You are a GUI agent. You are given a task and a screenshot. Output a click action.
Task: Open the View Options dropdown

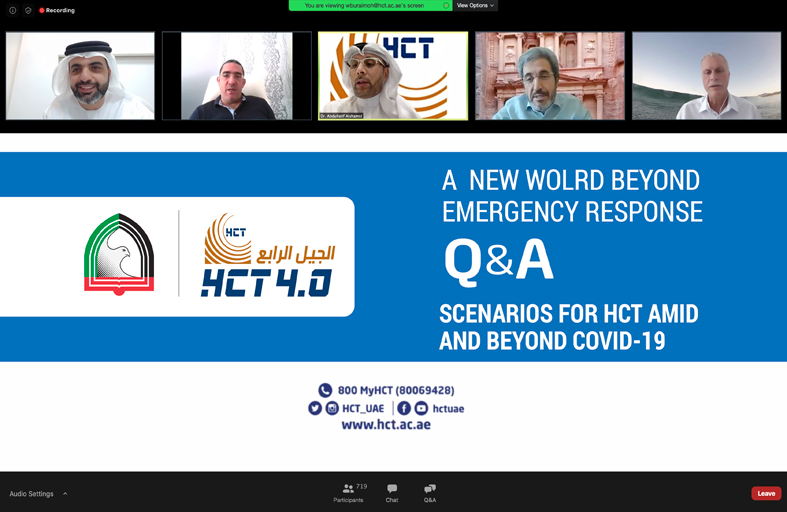point(475,6)
